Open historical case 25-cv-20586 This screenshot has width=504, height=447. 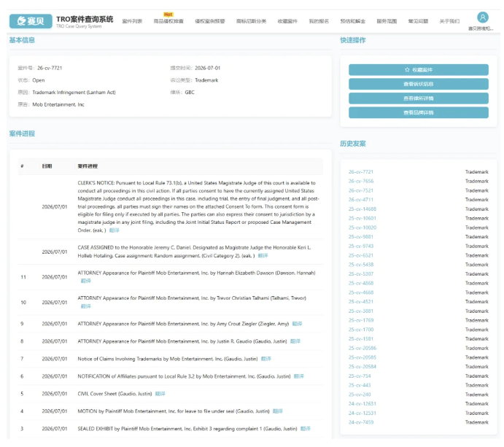(363, 348)
